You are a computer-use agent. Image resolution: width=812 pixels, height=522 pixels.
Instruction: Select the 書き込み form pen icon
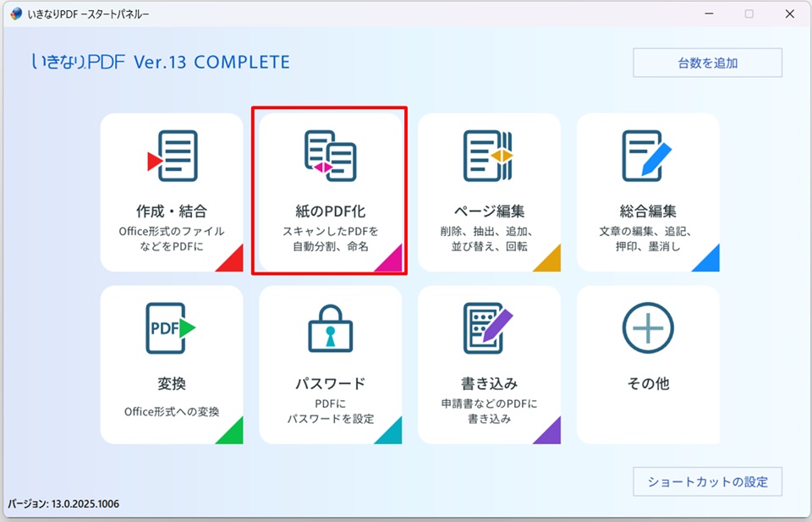pos(488,327)
